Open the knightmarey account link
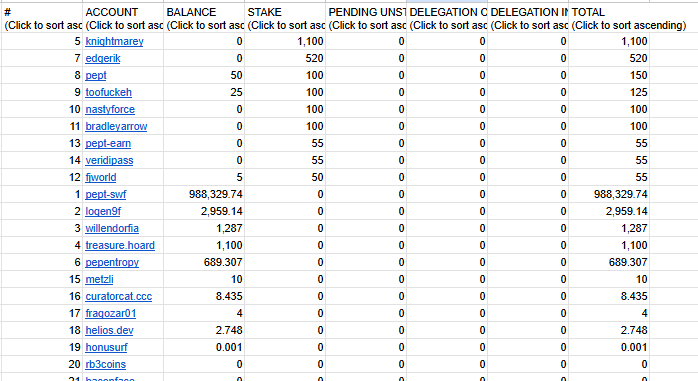This screenshot has height=381, width=698. 114,41
